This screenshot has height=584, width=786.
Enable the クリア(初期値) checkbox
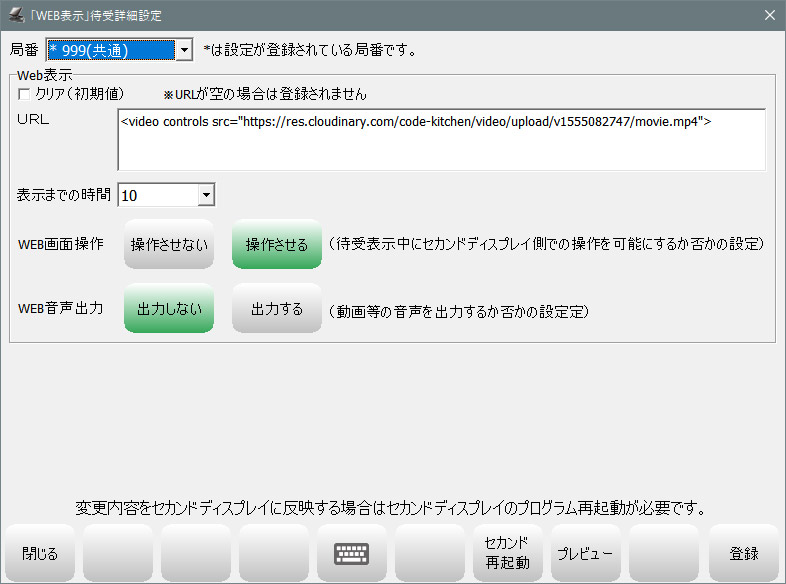coord(25,94)
